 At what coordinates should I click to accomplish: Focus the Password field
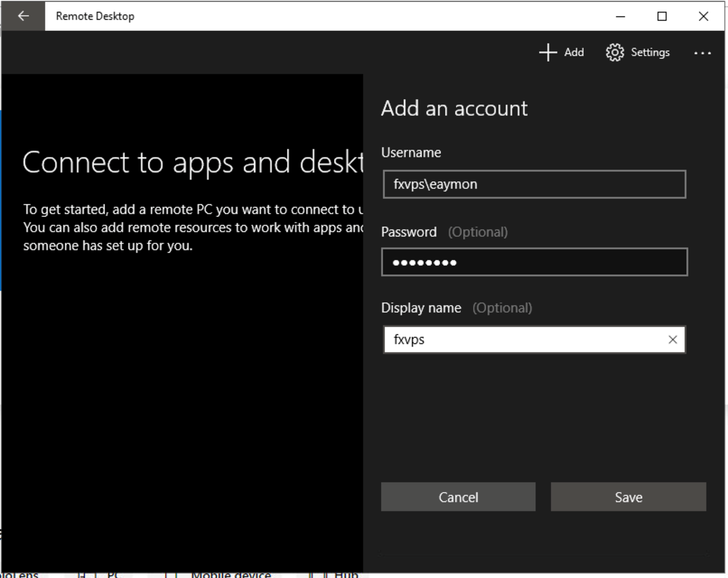point(534,262)
